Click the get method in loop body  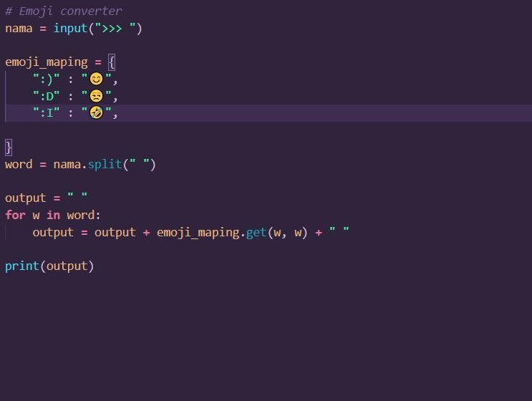(x=256, y=233)
